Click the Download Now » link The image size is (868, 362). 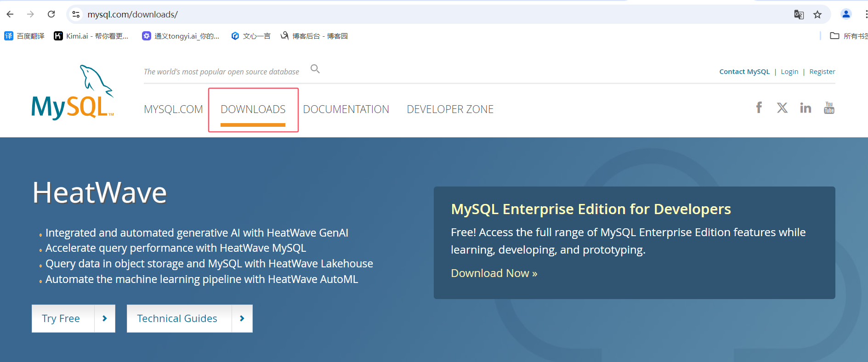[x=494, y=273]
